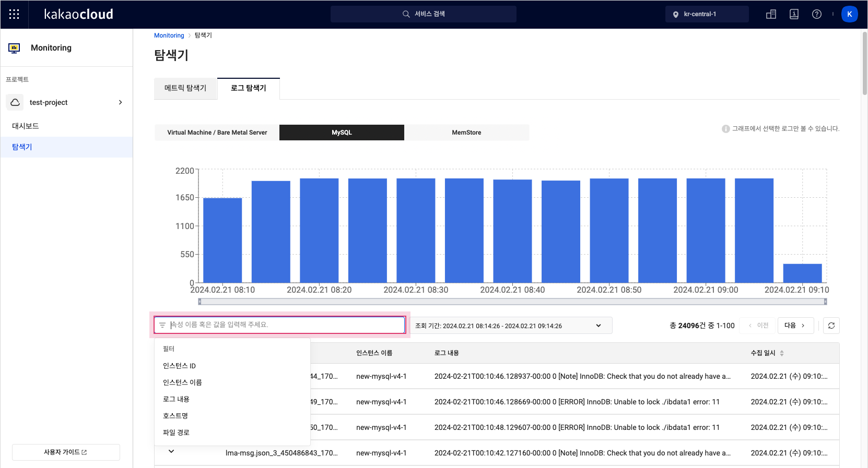Click the ERROR log at 10:46.128669
This screenshot has height=468, width=868.
coord(577,402)
